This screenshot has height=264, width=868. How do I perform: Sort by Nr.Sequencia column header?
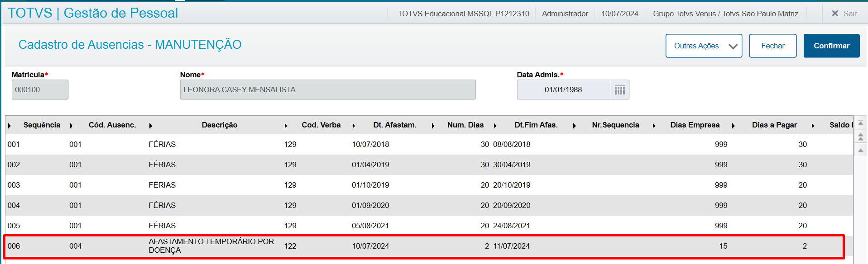[615, 125]
